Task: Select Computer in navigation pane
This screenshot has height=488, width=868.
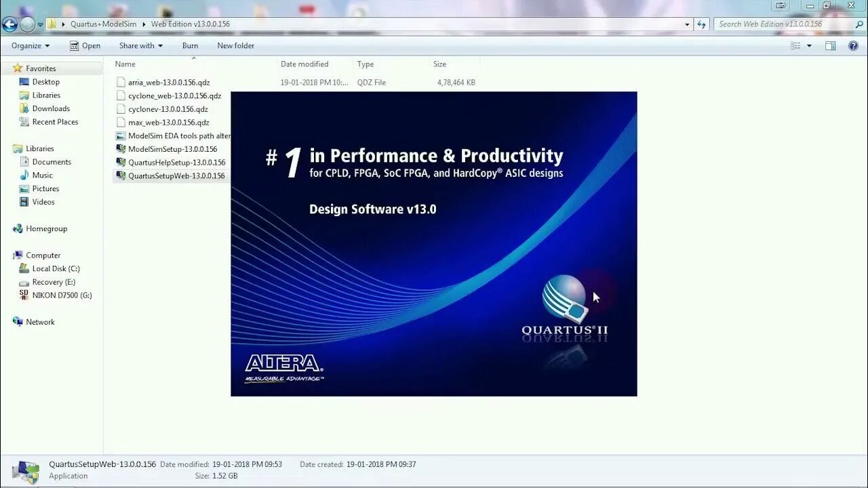Action: [43, 256]
